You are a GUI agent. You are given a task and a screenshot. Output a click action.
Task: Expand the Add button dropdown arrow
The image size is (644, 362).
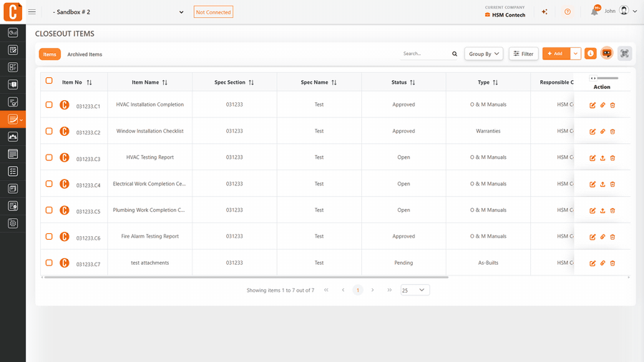click(575, 54)
